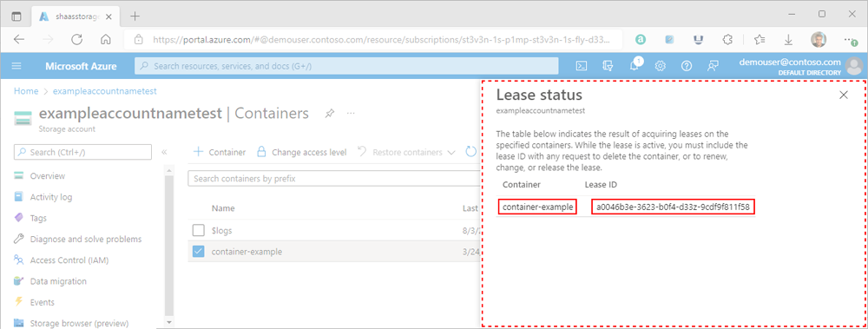Click Change access level
The image size is (868, 329).
point(302,152)
